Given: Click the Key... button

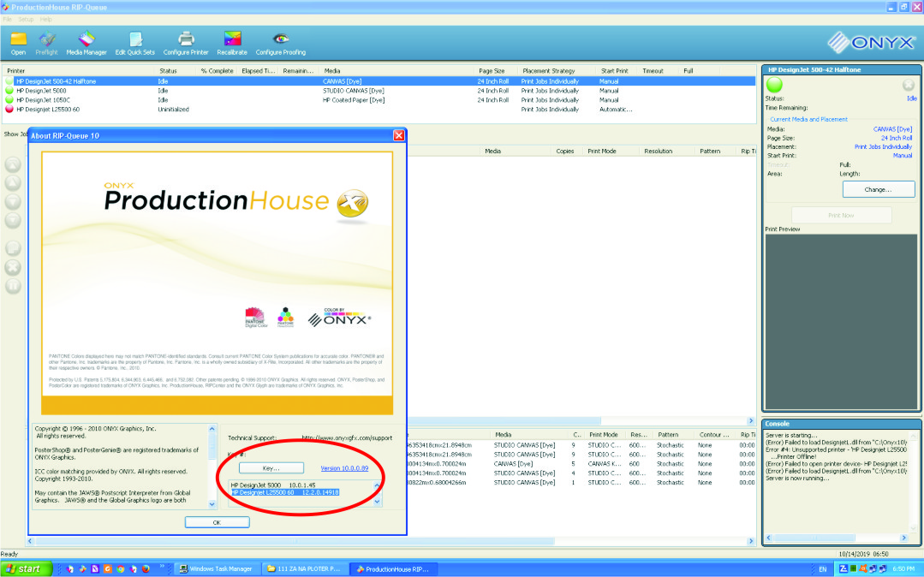Looking at the screenshot, I should coord(271,468).
